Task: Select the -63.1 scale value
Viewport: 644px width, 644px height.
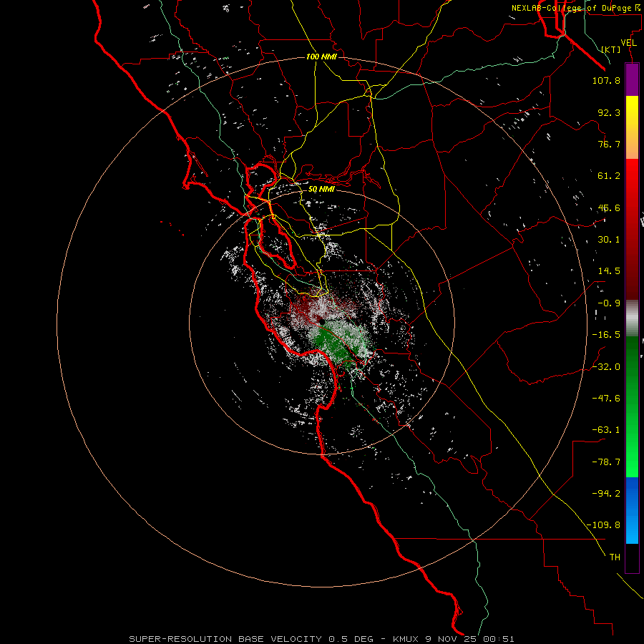Action: point(606,430)
